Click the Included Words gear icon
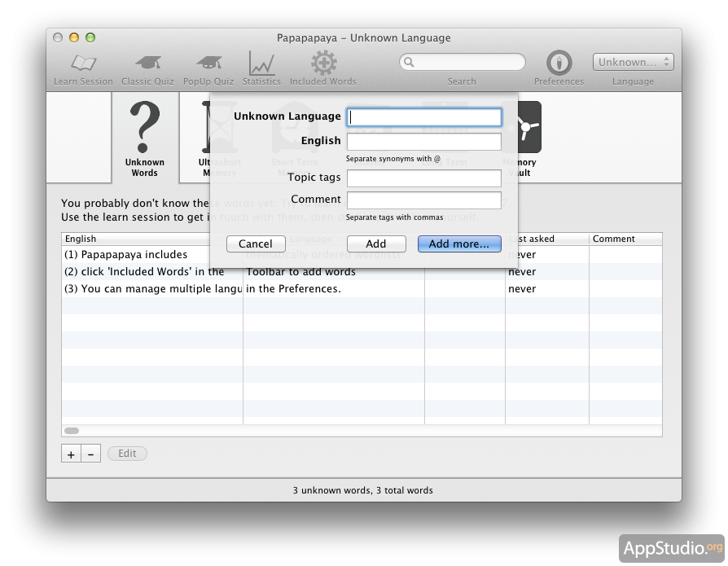This screenshot has height=566, width=728. tap(323, 64)
